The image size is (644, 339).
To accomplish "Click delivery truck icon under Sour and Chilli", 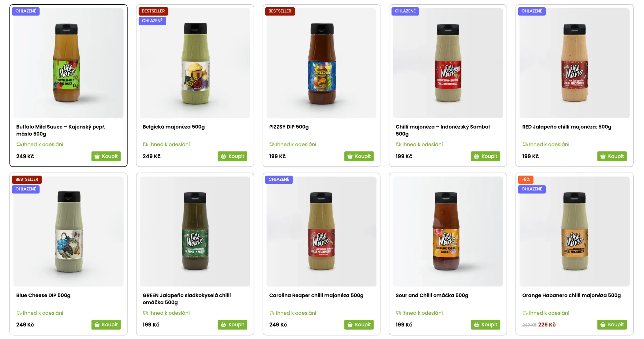I will (x=398, y=313).
